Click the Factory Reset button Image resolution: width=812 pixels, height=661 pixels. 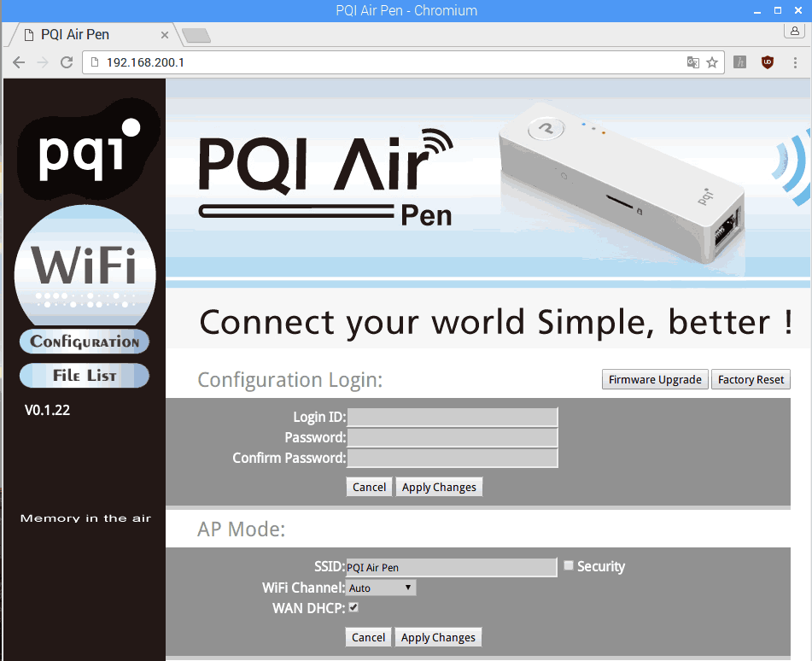coord(751,380)
